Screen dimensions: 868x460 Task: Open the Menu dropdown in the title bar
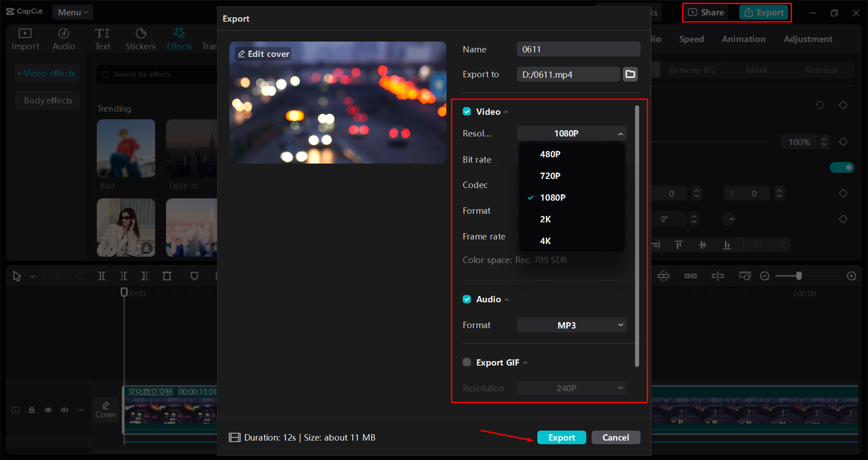(x=73, y=12)
